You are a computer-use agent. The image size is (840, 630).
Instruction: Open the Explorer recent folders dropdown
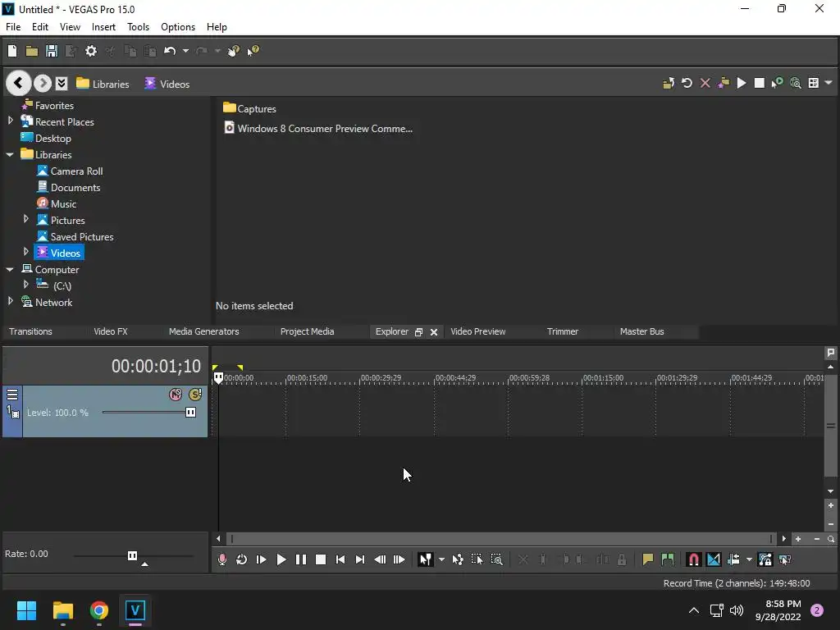click(x=62, y=83)
